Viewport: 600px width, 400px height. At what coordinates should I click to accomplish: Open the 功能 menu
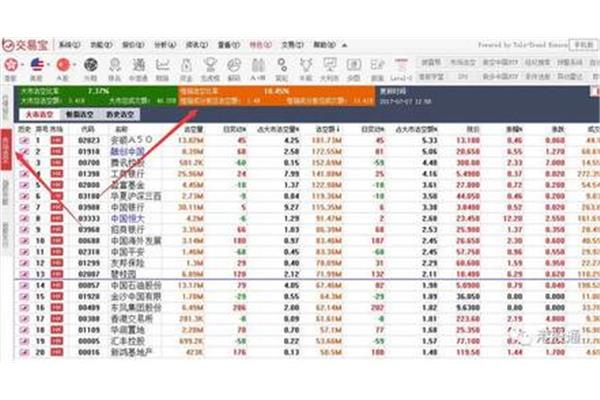(101, 45)
